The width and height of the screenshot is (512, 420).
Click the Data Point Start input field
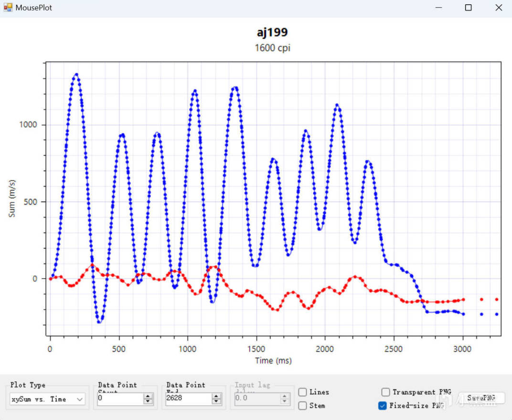click(119, 398)
